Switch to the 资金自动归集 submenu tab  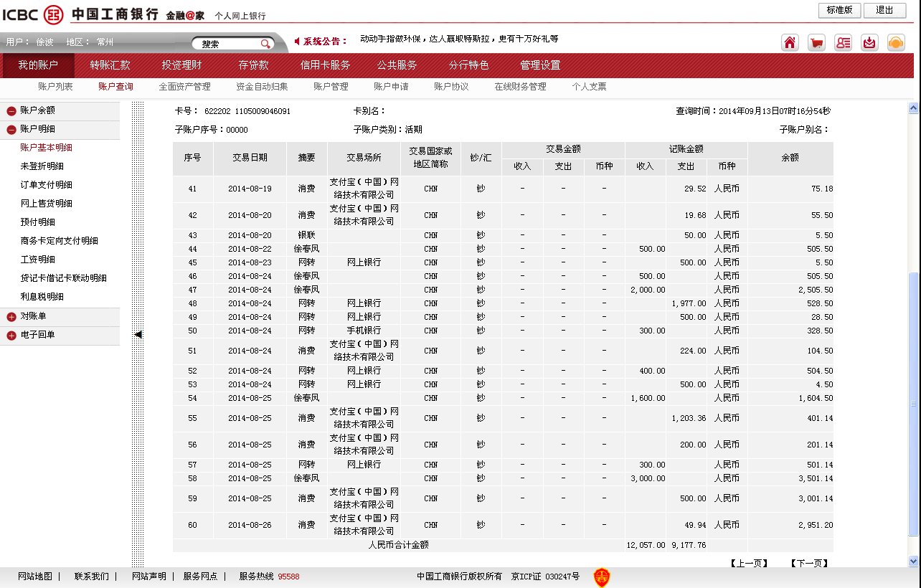(262, 87)
